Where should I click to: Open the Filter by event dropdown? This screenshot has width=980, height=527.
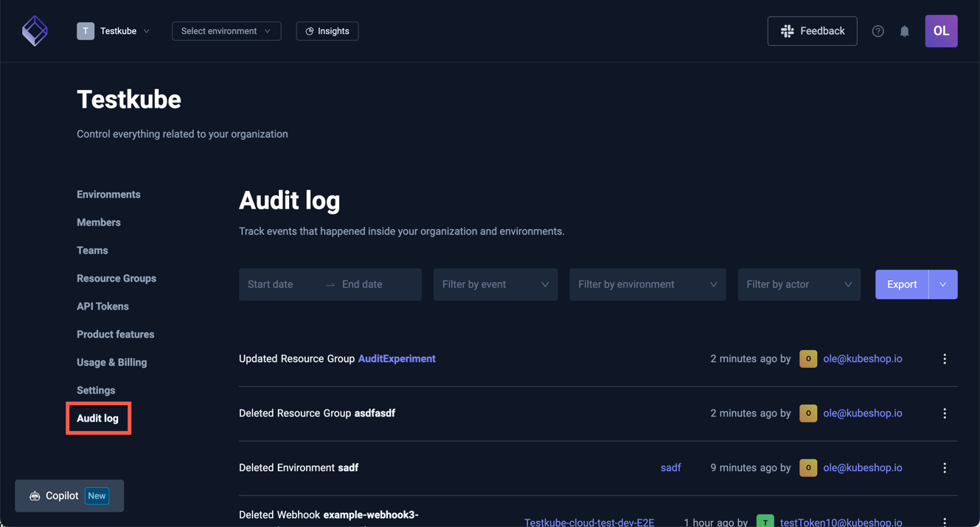click(495, 284)
